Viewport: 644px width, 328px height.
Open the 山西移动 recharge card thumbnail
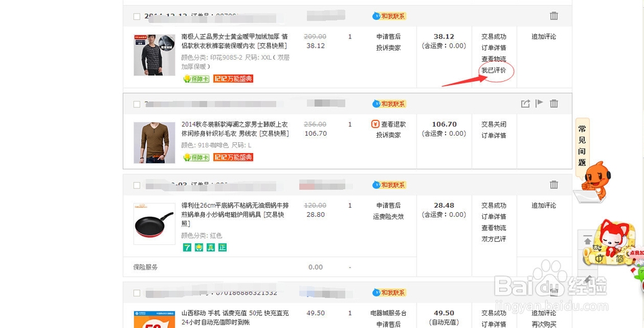coord(155,320)
